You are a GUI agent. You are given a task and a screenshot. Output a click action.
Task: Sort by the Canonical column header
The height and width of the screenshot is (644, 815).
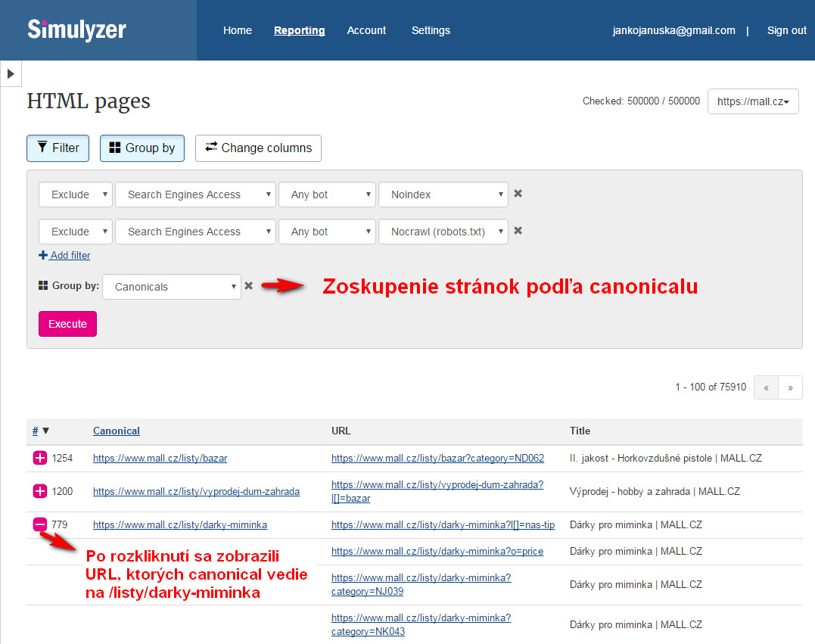click(117, 431)
